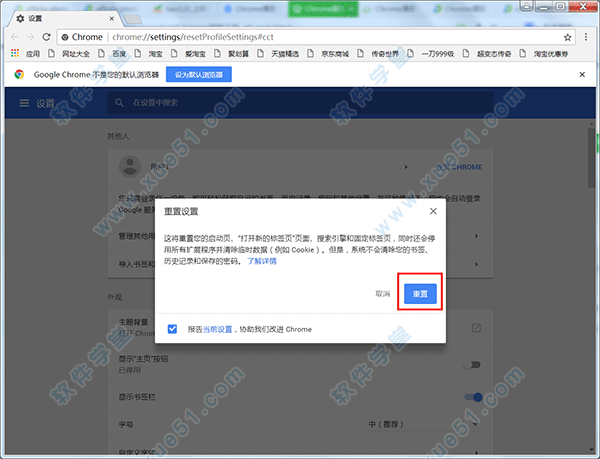Select the 设置 browser tab
600x459 pixels.
[x=65, y=18]
